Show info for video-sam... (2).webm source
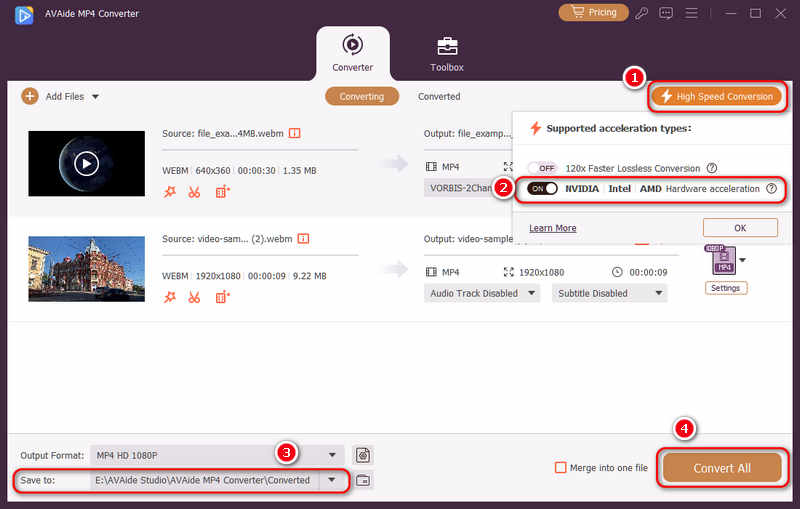This screenshot has height=509, width=800. click(x=303, y=238)
